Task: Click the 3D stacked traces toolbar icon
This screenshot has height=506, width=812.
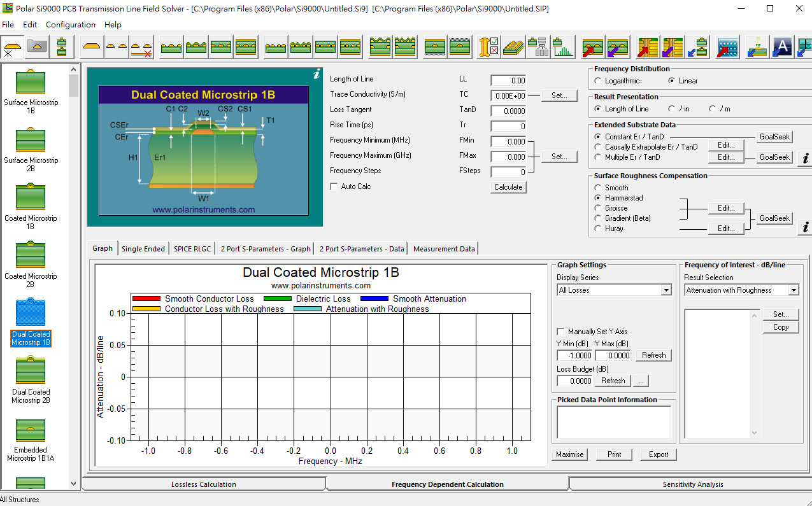Action: coord(514,47)
